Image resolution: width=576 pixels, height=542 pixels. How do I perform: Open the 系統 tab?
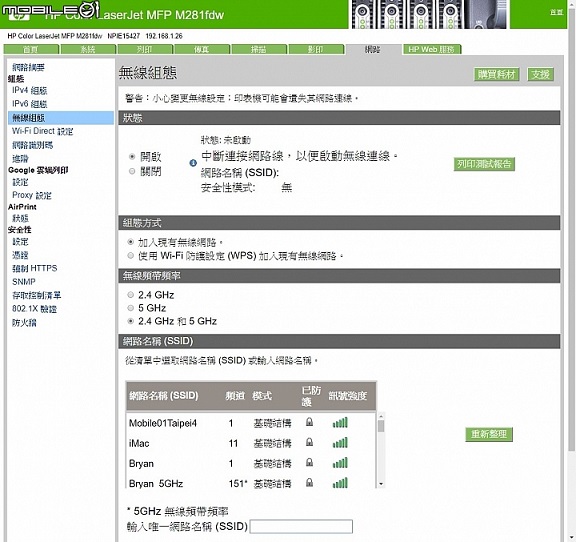[88, 49]
